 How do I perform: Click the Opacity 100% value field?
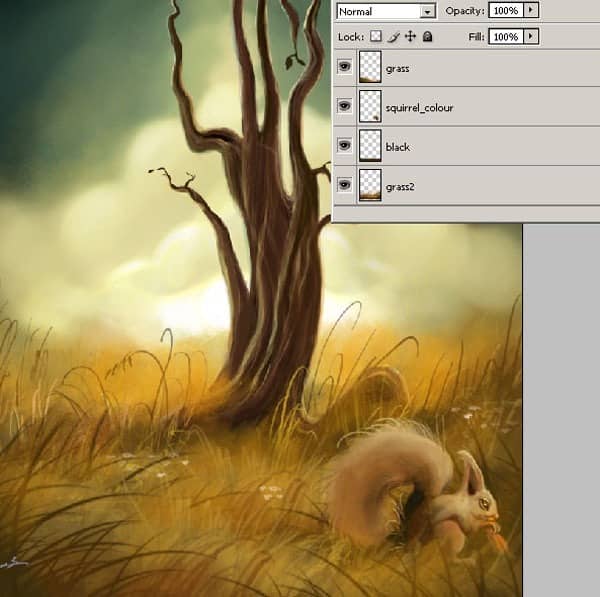[506, 11]
